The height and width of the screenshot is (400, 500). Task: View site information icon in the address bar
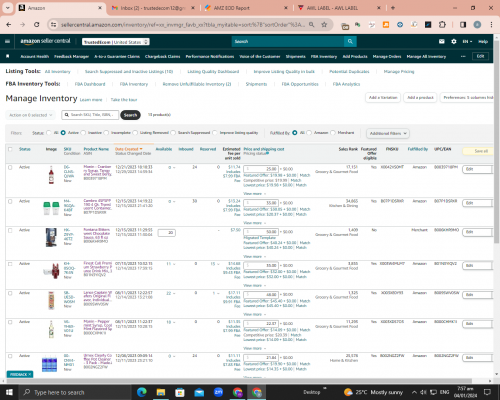53,24
